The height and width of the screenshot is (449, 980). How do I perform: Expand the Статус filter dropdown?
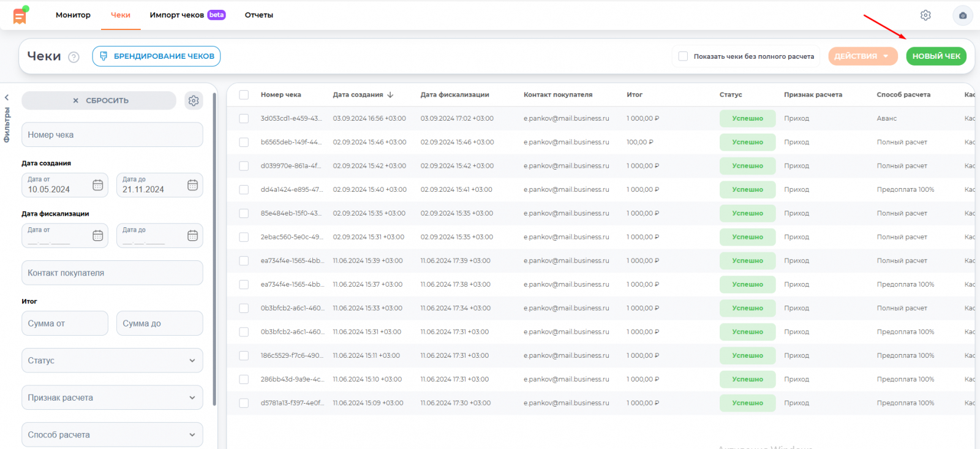pyautogui.click(x=112, y=361)
